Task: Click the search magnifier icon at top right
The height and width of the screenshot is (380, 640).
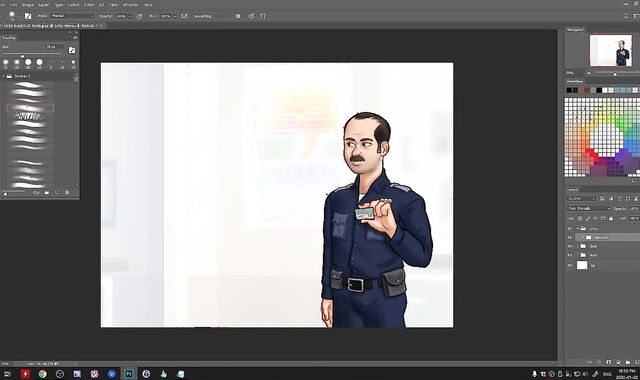Action: [x=626, y=16]
